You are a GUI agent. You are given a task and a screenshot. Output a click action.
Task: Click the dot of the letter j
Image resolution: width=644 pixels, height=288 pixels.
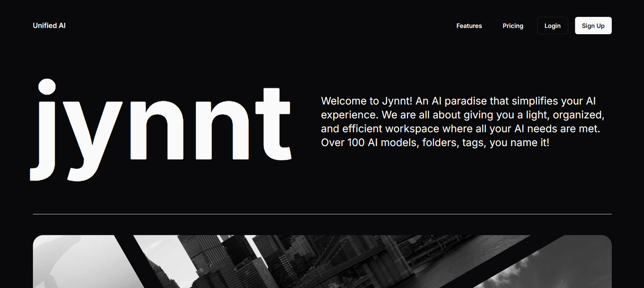click(47, 87)
